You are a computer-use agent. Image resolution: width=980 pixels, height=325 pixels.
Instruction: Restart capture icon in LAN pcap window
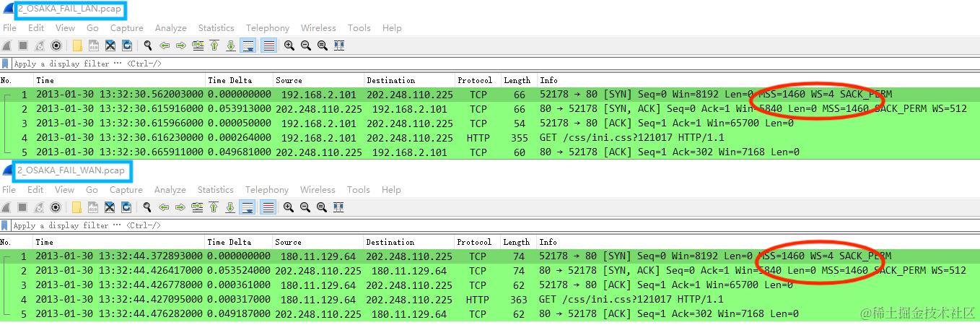[40, 45]
